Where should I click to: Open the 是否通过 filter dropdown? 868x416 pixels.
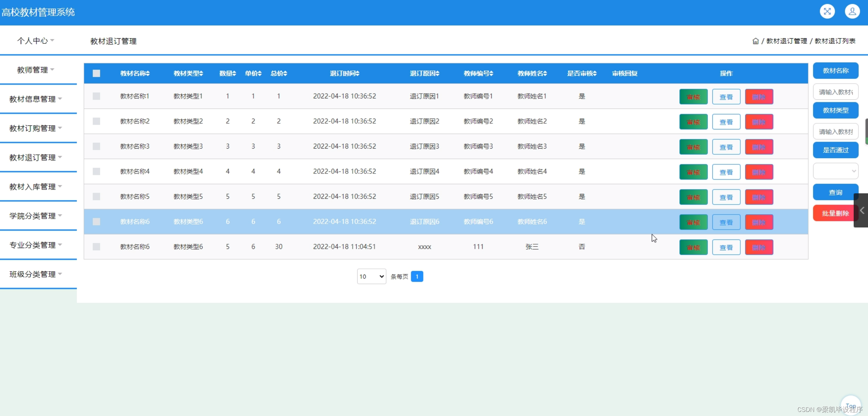click(x=835, y=171)
